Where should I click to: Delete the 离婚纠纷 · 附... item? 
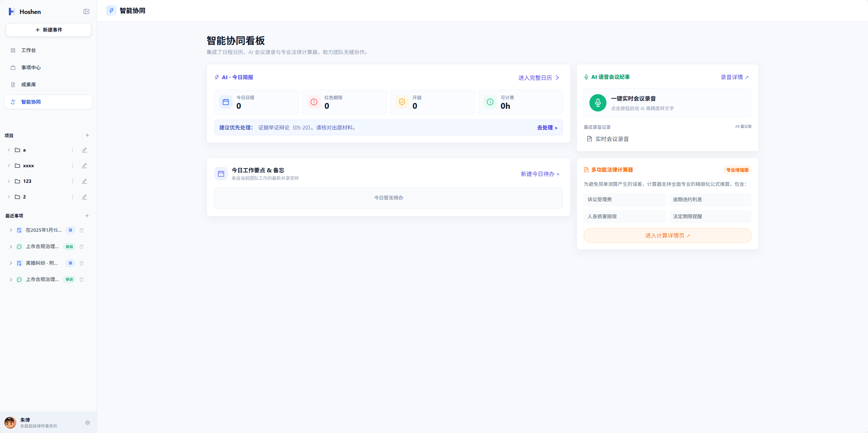coord(82,263)
